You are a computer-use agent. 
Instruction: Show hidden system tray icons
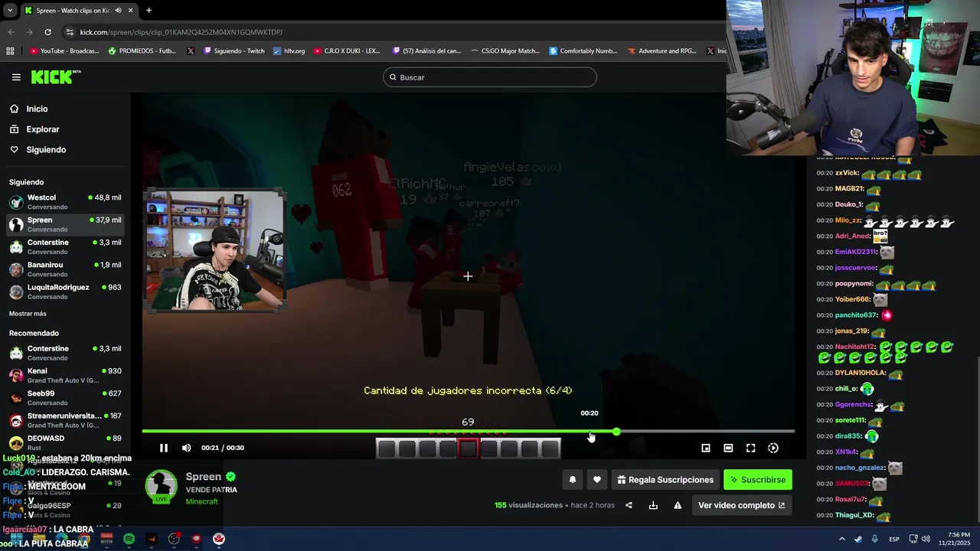tap(841, 539)
